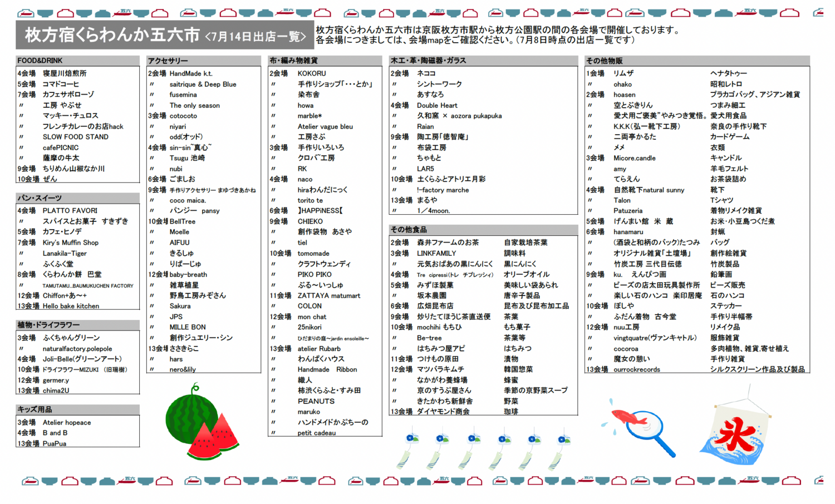The image size is (835, 504).
Task: Click the 木工・革・陶磁器・ガラス header
Action: [483, 61]
